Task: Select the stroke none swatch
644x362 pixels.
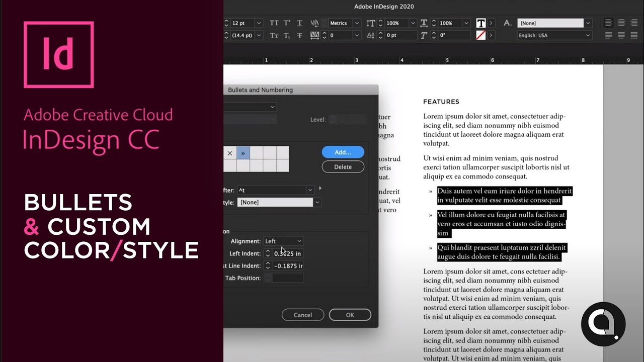Action: point(481,35)
